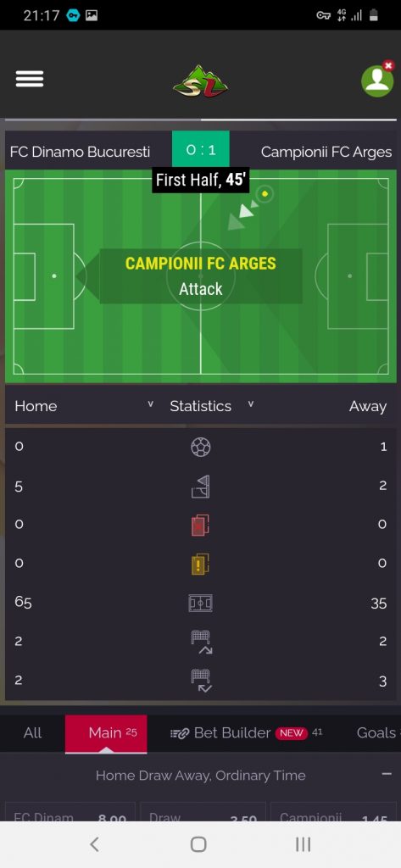The image size is (401, 868).
Task: Bet on Draw odds button
Action: pos(202,812)
